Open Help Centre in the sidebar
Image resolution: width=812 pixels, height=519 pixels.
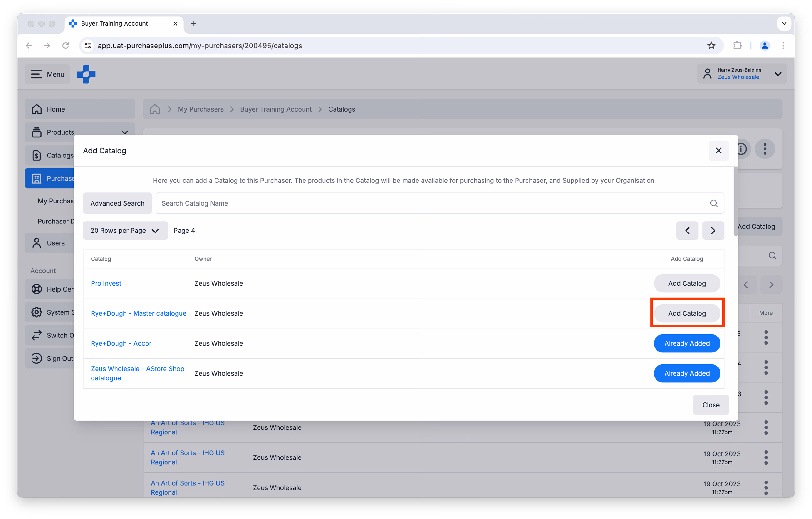[50, 289]
